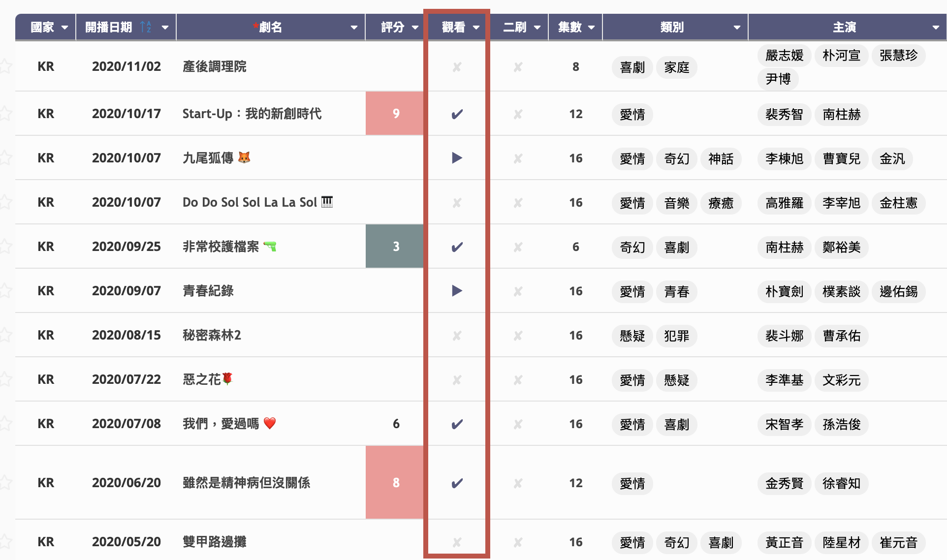947x560 pixels.
Task: Toggle 觀看 X mark for 雙甲路邊攤 row
Action: tap(457, 542)
